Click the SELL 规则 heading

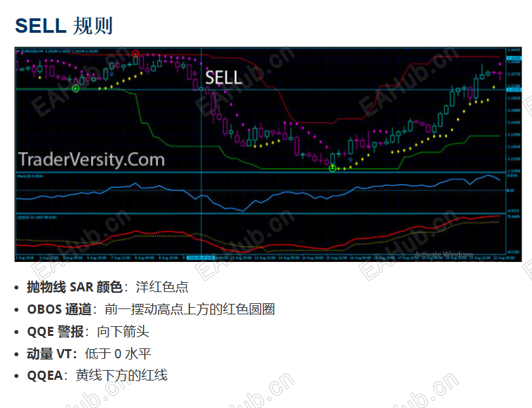pos(64,26)
